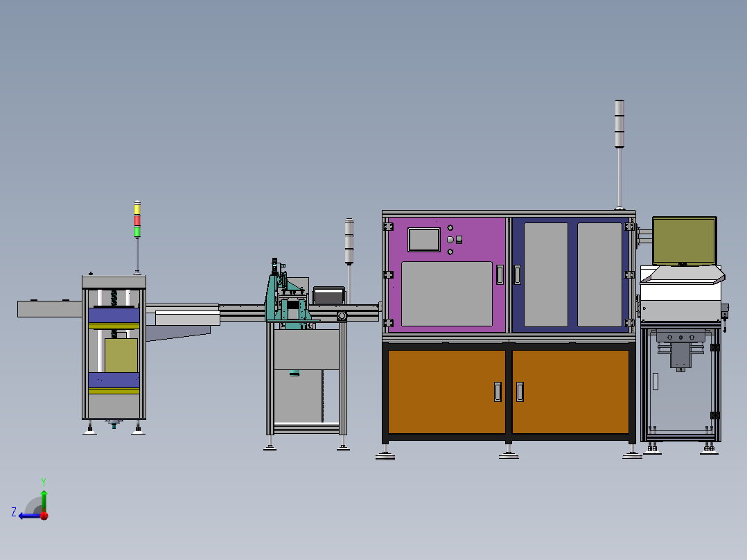Select the left grey window of the navy door
The height and width of the screenshot is (560, 747).
[546, 274]
